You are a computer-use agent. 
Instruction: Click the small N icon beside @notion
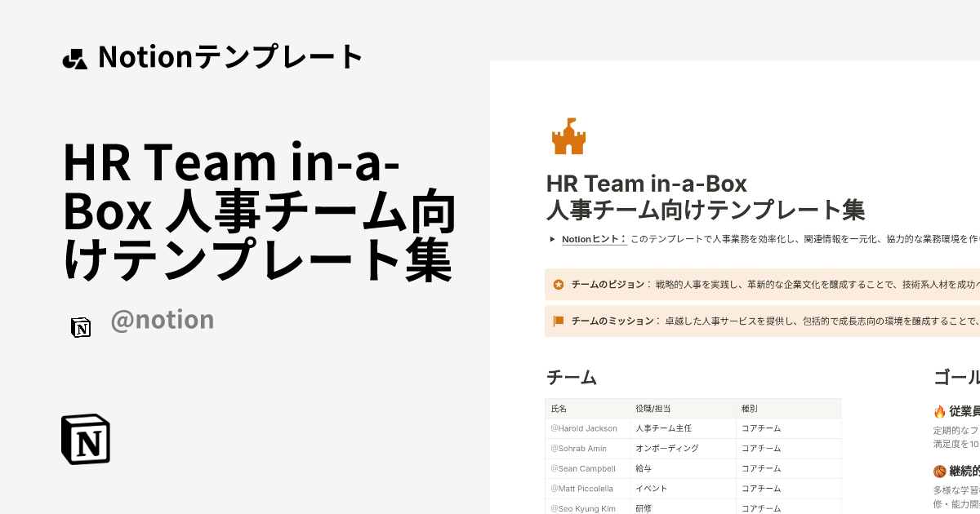tap(81, 327)
